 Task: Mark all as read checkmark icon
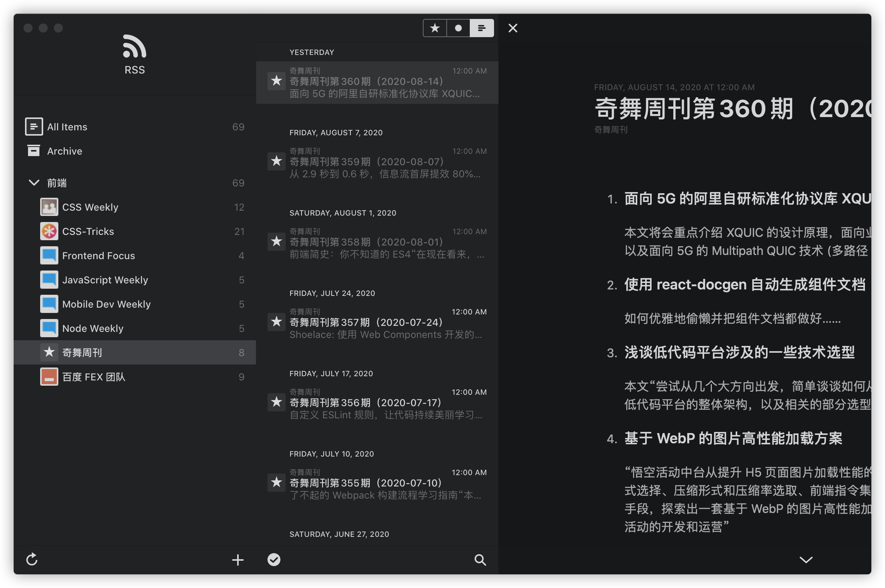click(274, 560)
